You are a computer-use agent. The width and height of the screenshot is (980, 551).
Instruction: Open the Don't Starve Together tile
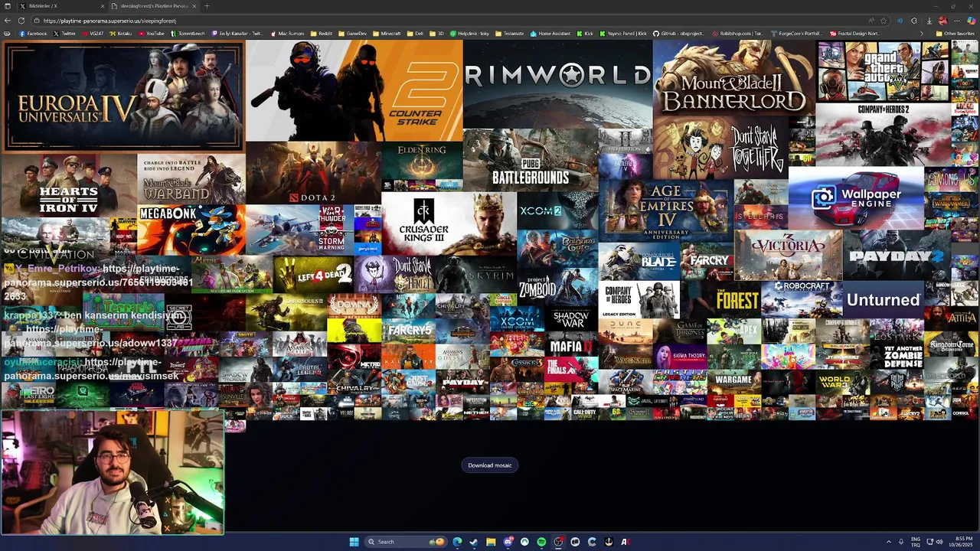point(720,148)
